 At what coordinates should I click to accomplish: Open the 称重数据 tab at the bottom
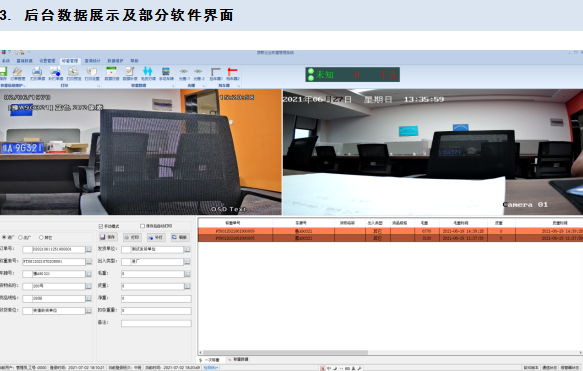(238, 359)
